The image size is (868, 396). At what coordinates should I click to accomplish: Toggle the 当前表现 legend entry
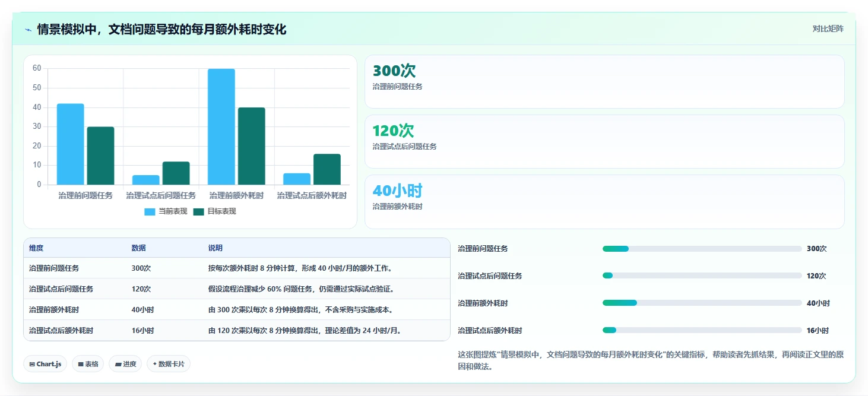(x=166, y=211)
